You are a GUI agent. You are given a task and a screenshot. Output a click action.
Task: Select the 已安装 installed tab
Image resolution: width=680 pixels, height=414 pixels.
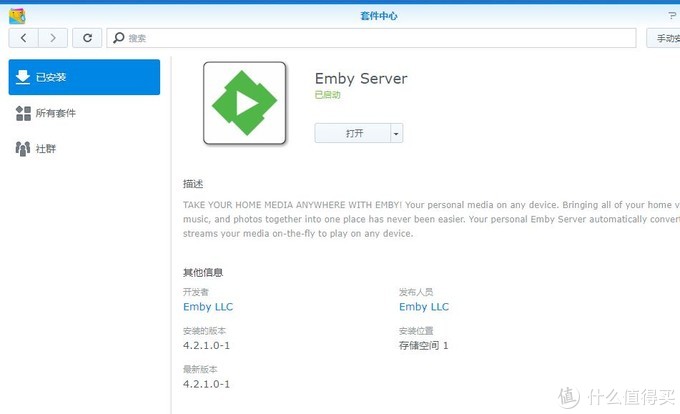84,77
